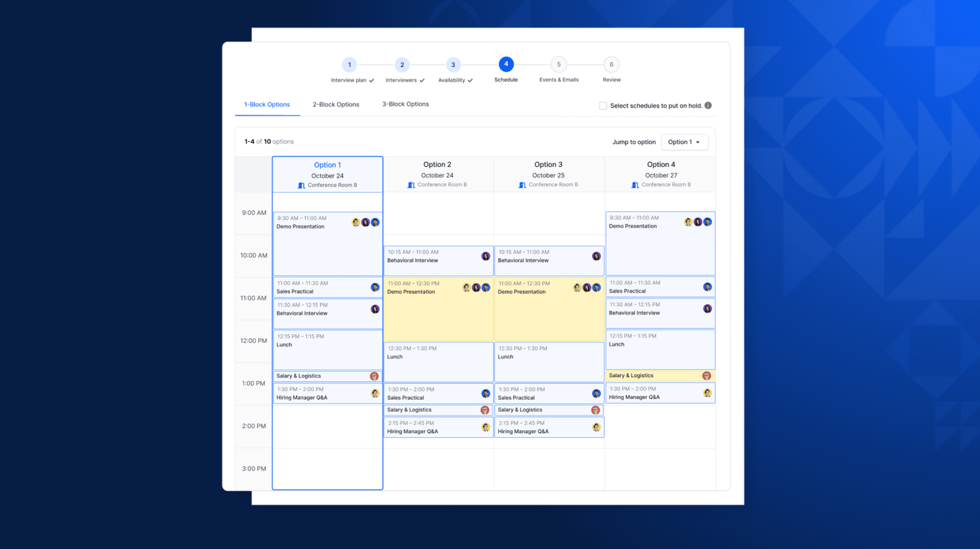Click the avatar on Hiring Manager Q&A in Option 3
This screenshot has height=549, width=980.
click(596, 427)
